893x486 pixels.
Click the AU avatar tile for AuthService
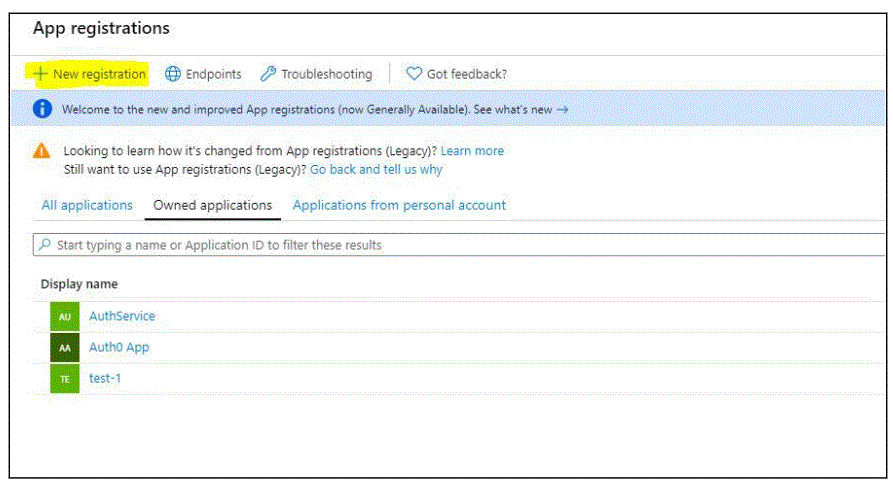[x=65, y=317]
